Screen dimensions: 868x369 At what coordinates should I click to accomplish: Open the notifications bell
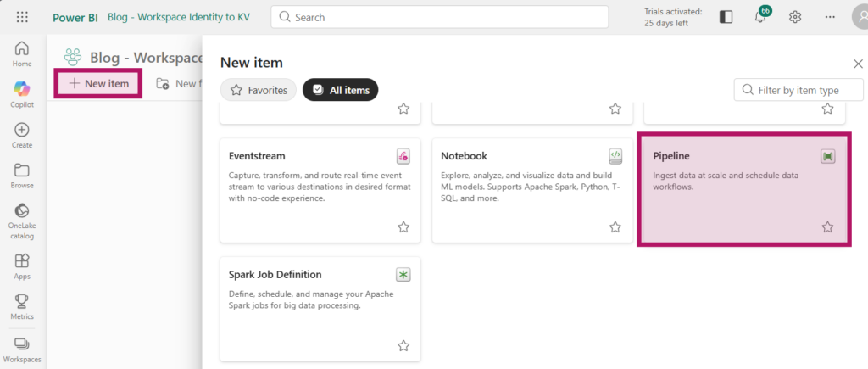click(760, 17)
